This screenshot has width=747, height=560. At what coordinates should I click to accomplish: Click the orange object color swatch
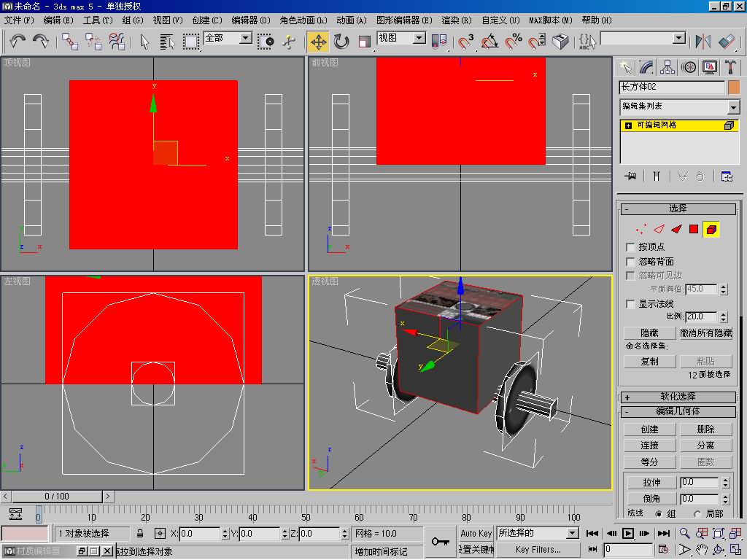pos(734,87)
